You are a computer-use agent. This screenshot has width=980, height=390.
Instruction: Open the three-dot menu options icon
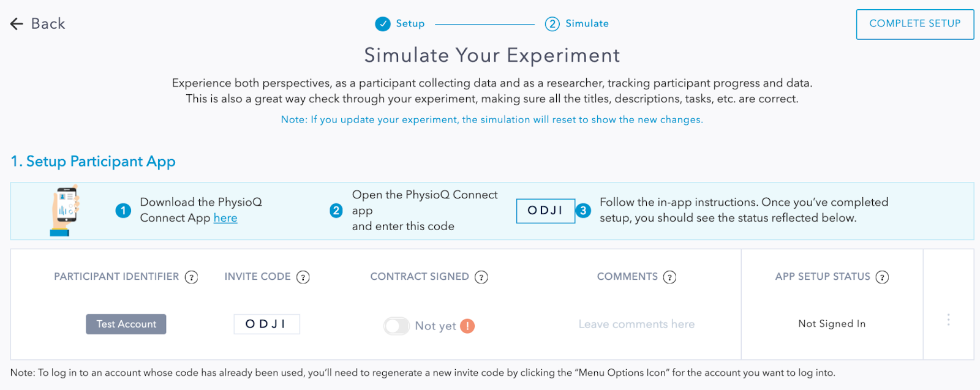[948, 320]
